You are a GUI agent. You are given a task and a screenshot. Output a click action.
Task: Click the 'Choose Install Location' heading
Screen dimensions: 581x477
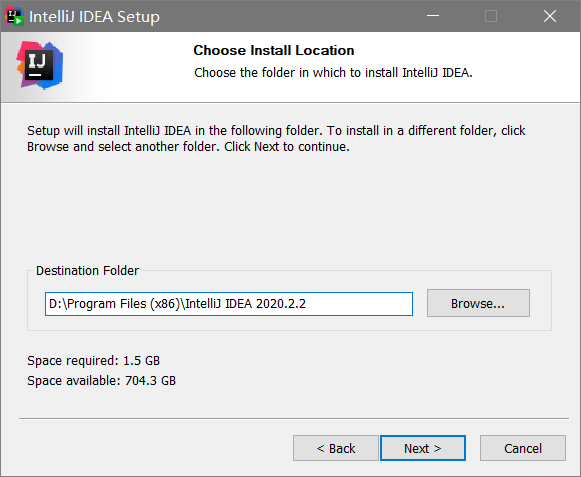tap(274, 50)
